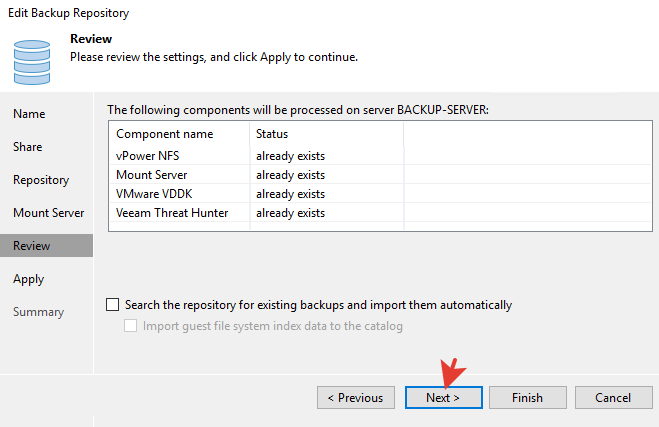The width and height of the screenshot is (659, 427).
Task: Select the Veeam Threat Hunter row
Action: [x=172, y=213]
